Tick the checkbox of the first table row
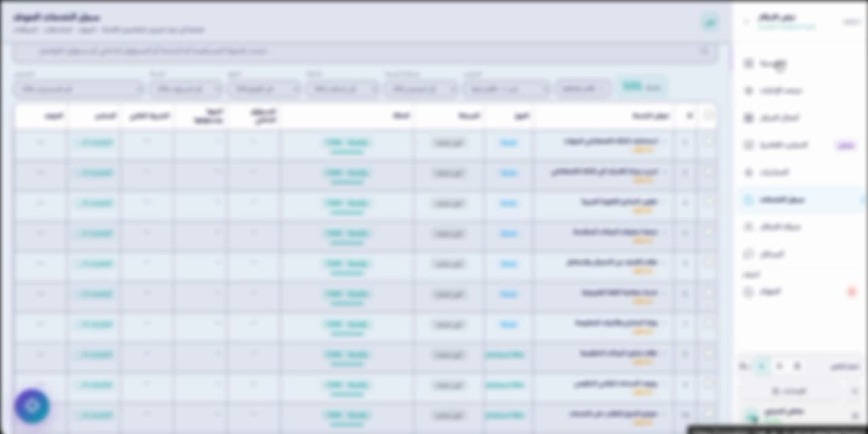The height and width of the screenshot is (434, 868). point(709,142)
